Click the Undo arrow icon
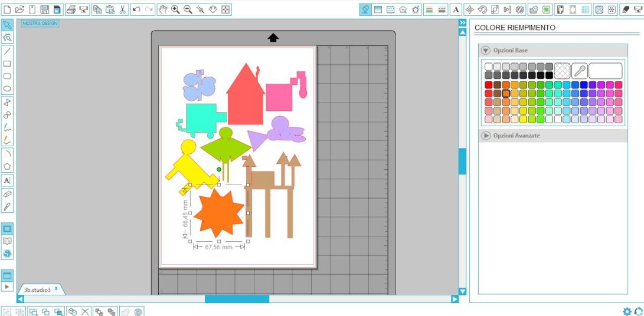 [136, 9]
